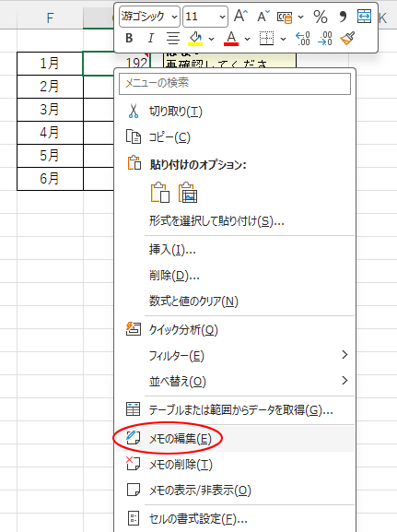
Task: Choose メモの削除(T)
Action: click(235, 464)
